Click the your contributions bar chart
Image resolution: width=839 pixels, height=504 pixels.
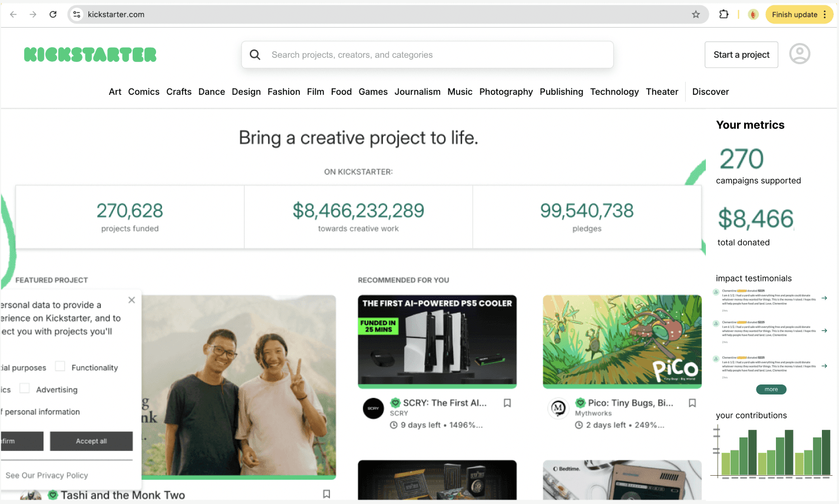tap(772, 453)
